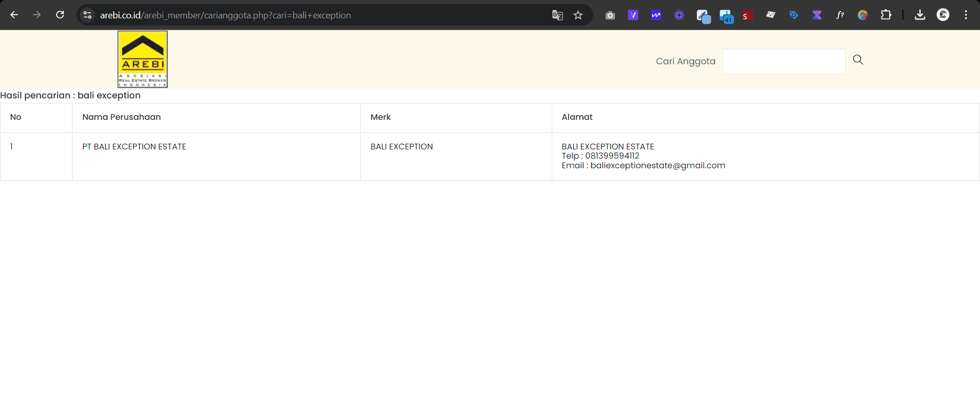Bookmark this page with the star
This screenshot has width=980, height=412.
(578, 15)
